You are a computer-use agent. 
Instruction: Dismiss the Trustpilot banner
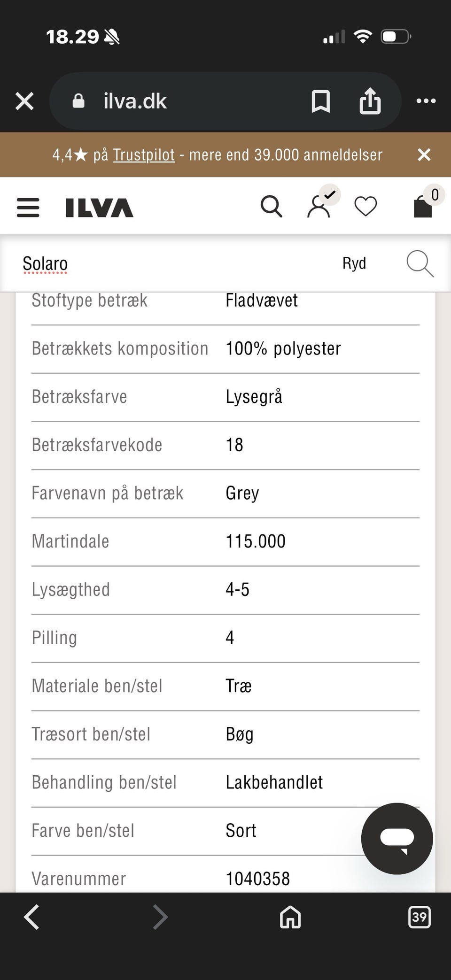424,154
